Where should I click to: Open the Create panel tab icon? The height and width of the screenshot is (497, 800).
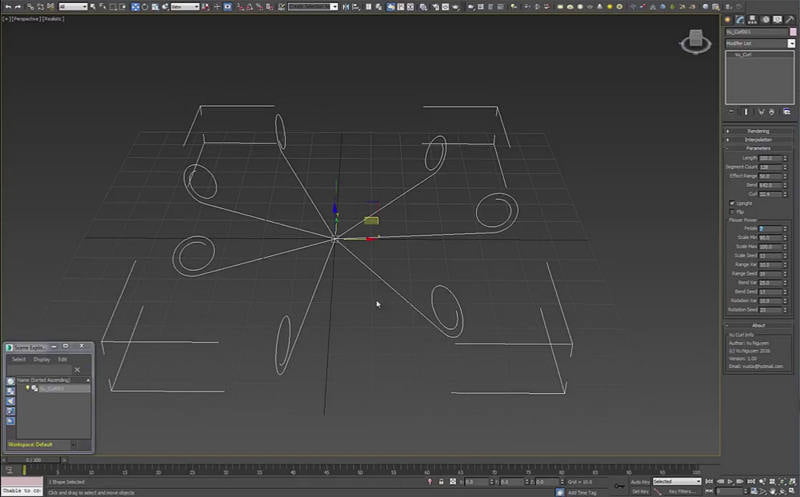tap(729, 19)
